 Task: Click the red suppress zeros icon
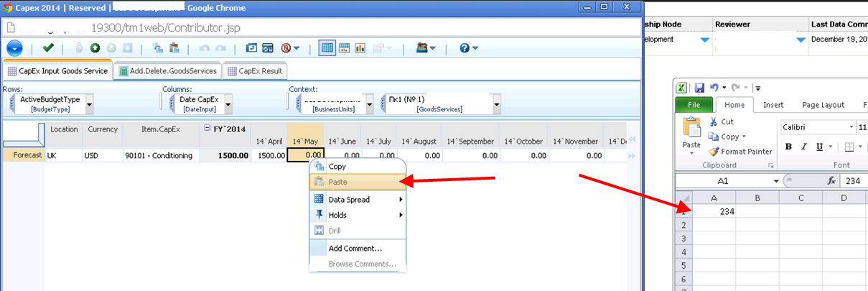tap(286, 48)
